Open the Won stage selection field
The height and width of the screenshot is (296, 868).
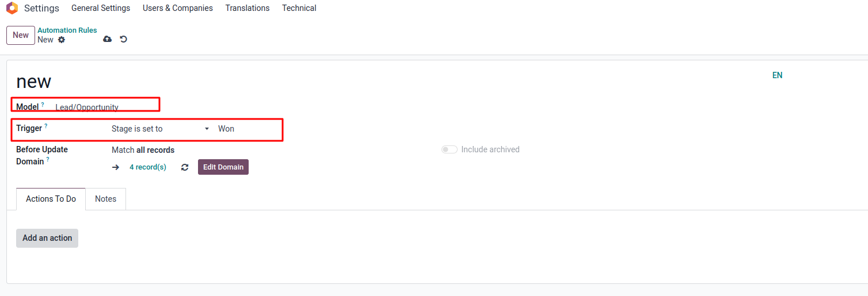tap(248, 129)
